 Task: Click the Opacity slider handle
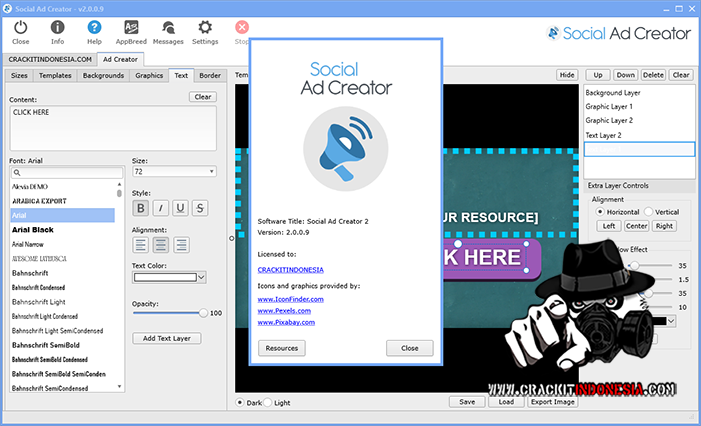(x=204, y=313)
